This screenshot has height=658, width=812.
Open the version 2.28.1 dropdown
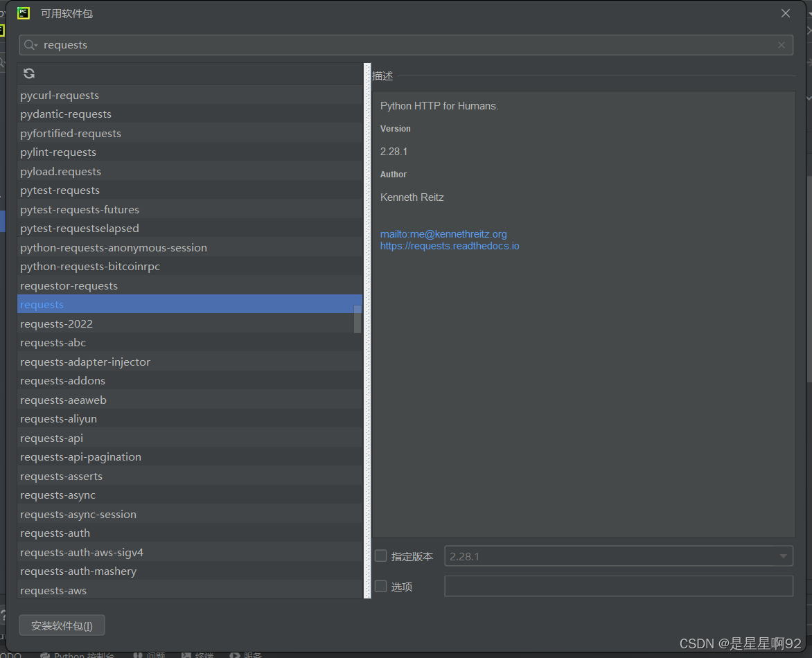pos(618,556)
